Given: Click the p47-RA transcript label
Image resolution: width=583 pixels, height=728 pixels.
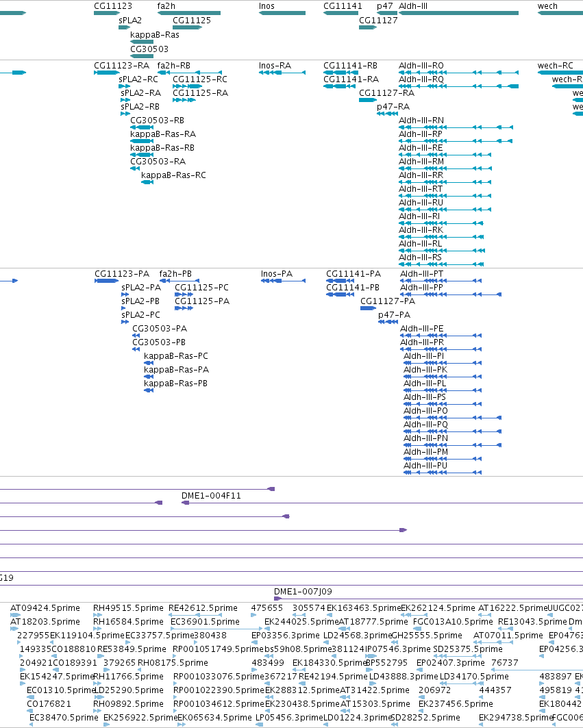Looking at the screenshot, I should click(393, 107).
